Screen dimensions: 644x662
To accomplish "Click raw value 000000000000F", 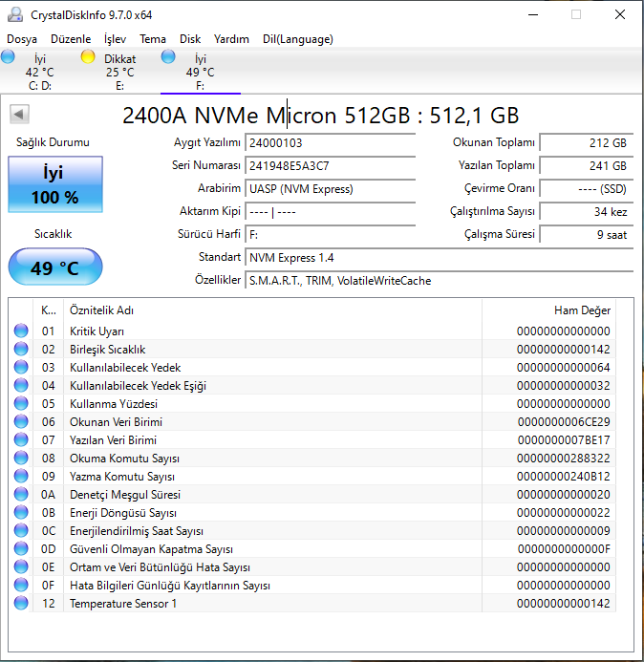I will click(x=564, y=549).
